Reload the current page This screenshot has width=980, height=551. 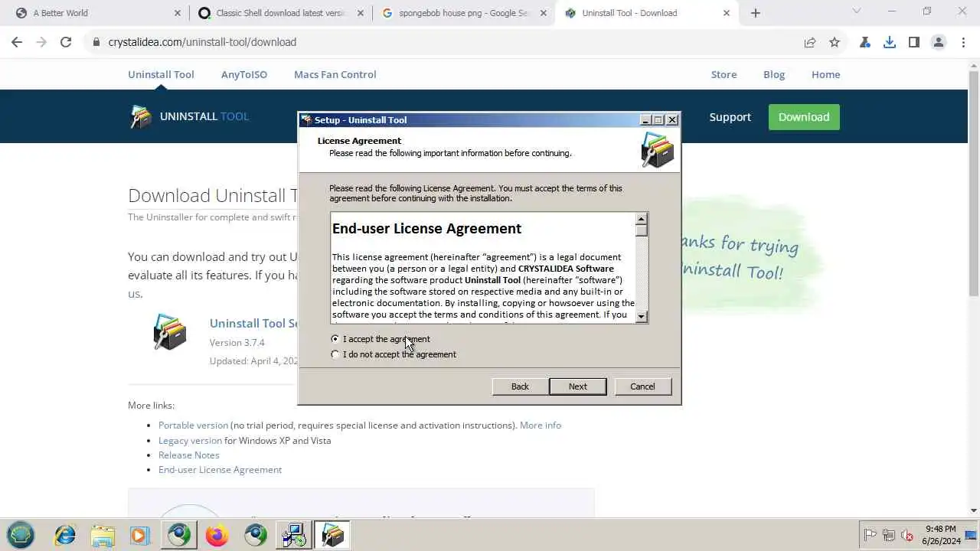66,42
